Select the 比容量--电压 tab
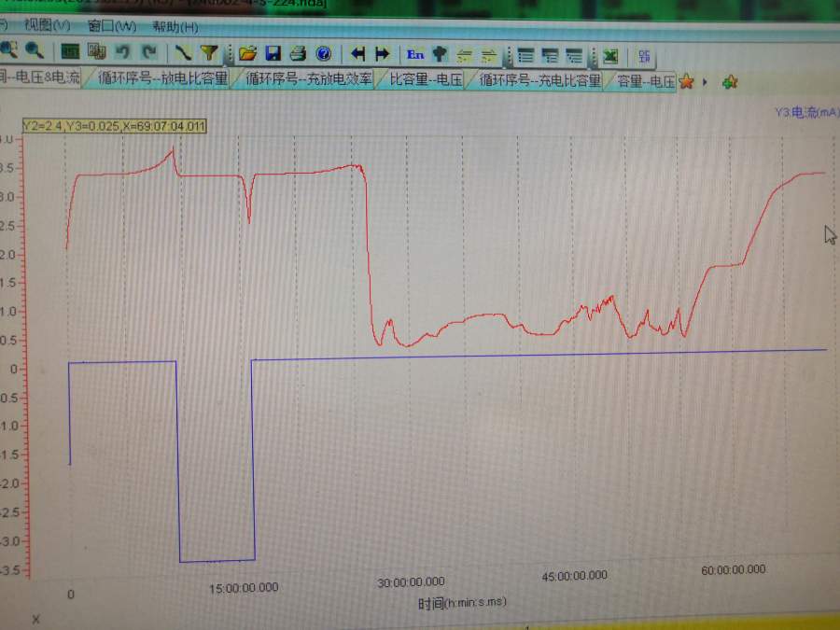The height and width of the screenshot is (630, 840). coord(426,80)
